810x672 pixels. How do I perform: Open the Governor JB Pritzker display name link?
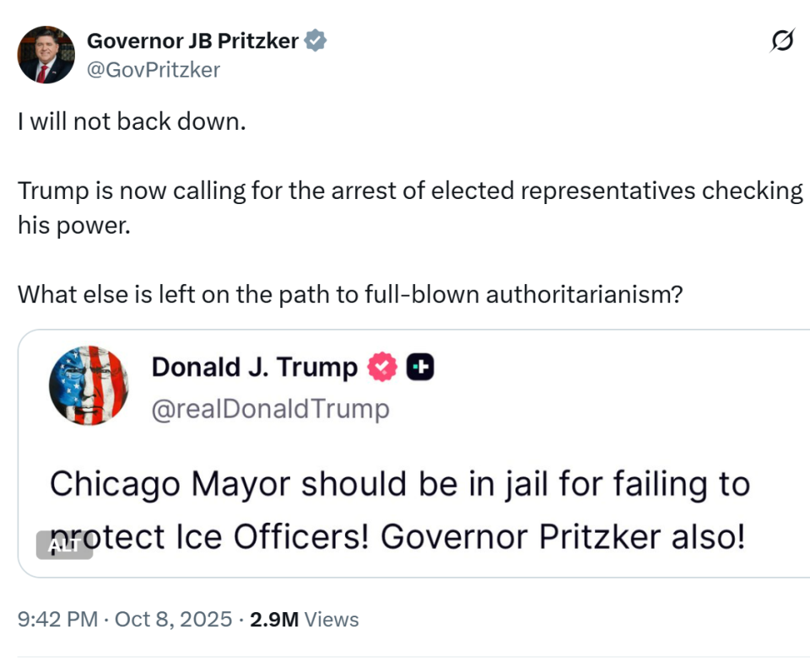coord(192,40)
